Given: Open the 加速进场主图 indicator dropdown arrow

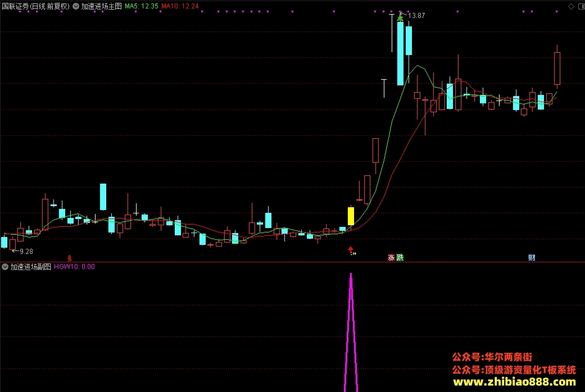Looking at the screenshot, I should pos(76,6).
